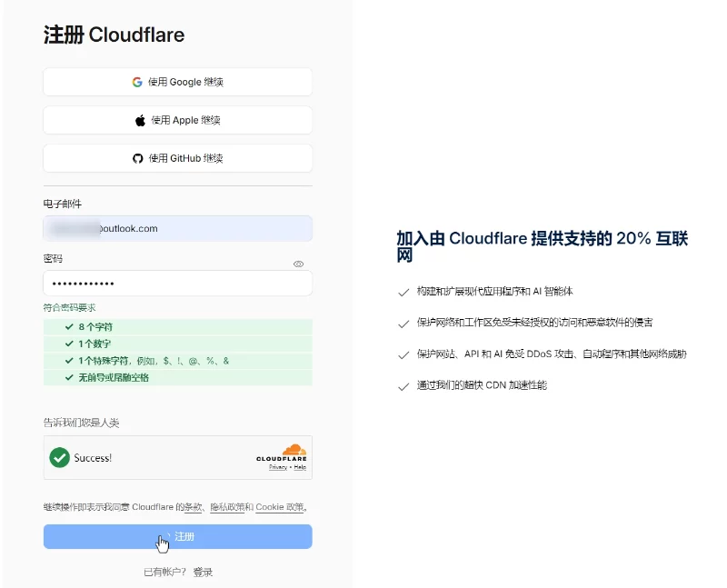727x588 pixels.
Task: Open the Privacy link in verification widget
Action: pyautogui.click(x=276, y=467)
